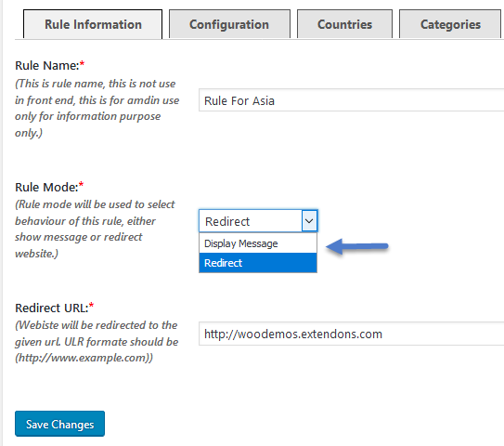Click the italic hint under Redirect URL
The height and width of the screenshot is (446, 504).
[97, 341]
